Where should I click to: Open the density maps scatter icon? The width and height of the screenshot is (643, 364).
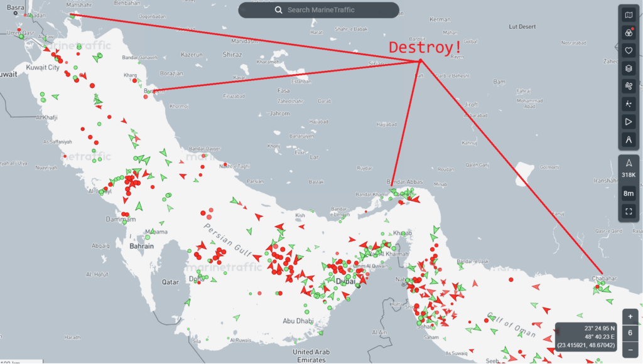629,104
